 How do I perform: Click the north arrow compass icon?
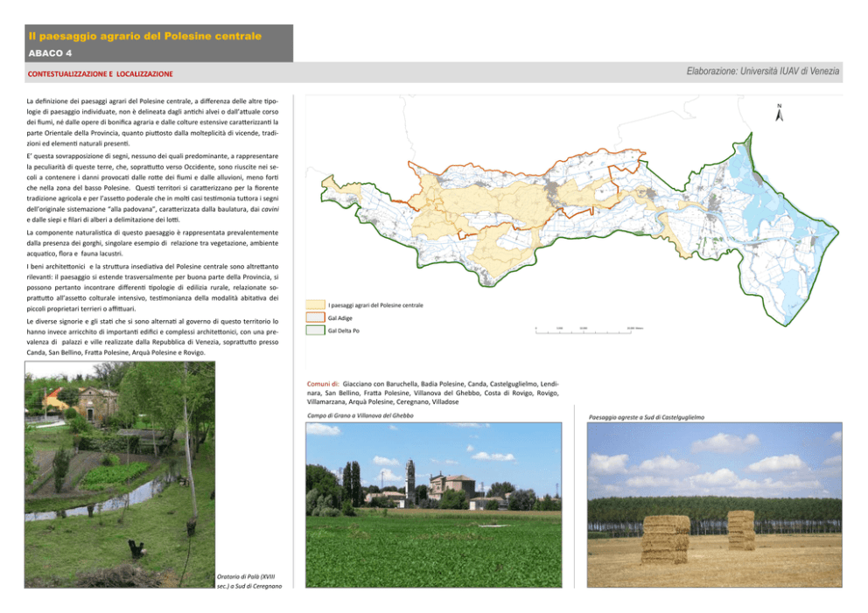coord(779,113)
